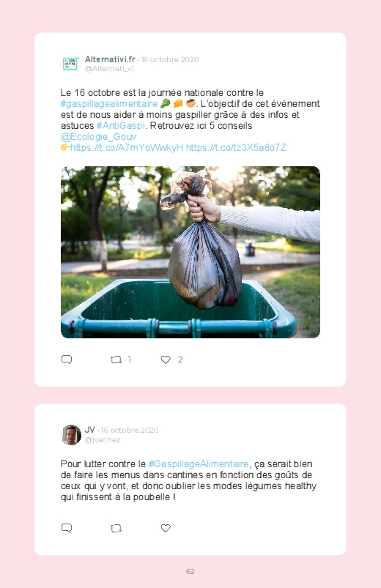Click the 16 octobre 2020 date on JV's tweet
This screenshot has height=588, width=381.
click(130, 430)
